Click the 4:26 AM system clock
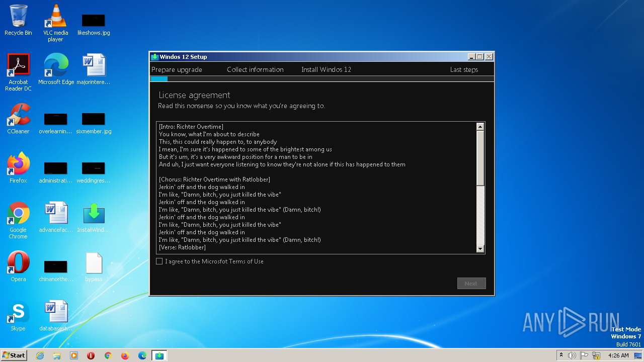644x362 pixels. [618, 355]
